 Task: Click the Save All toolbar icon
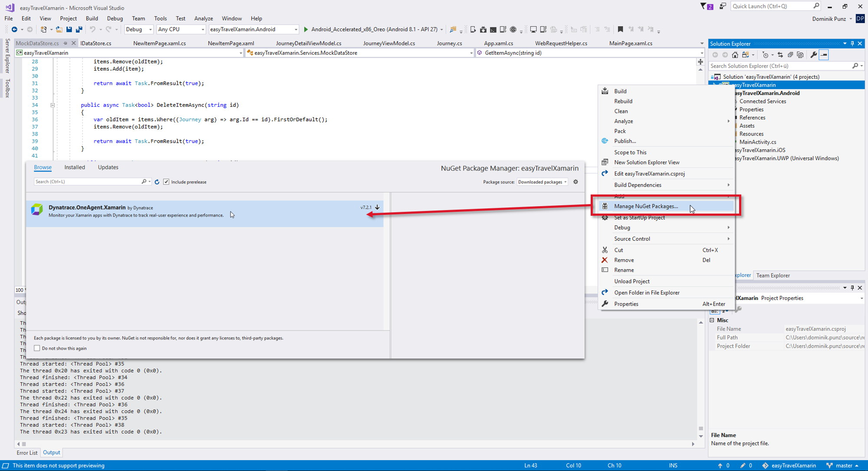(x=79, y=30)
